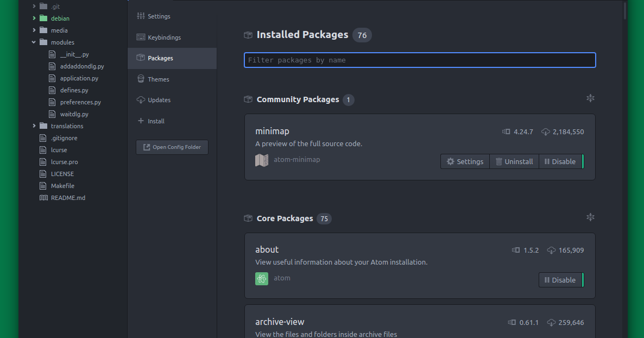Collapse Community Packages using the section icon
The image size is (644, 338).
pyautogui.click(x=590, y=98)
